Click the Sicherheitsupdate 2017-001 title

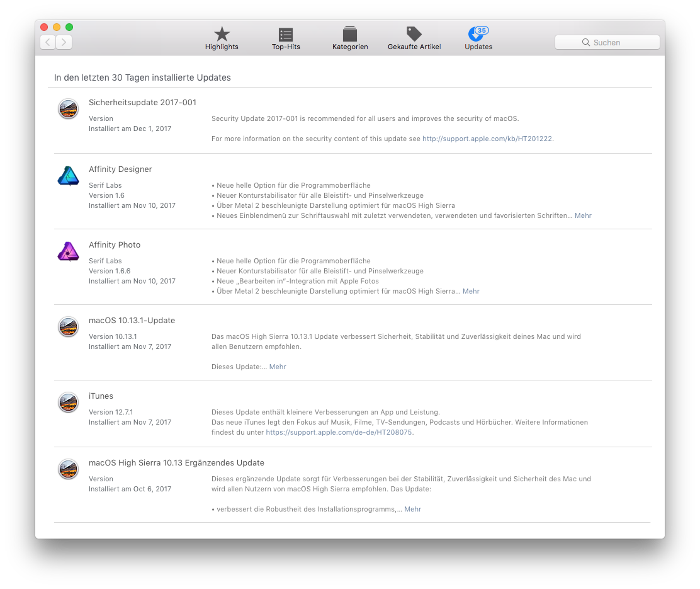(x=142, y=102)
